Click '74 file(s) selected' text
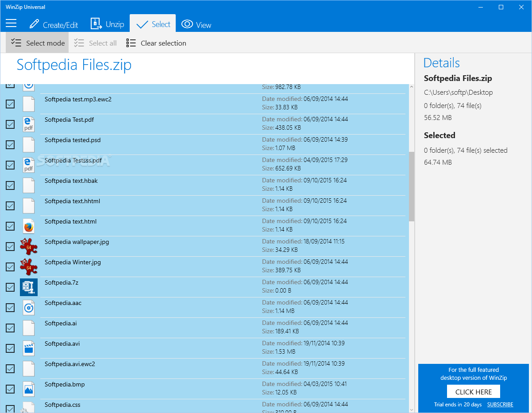 click(x=482, y=151)
